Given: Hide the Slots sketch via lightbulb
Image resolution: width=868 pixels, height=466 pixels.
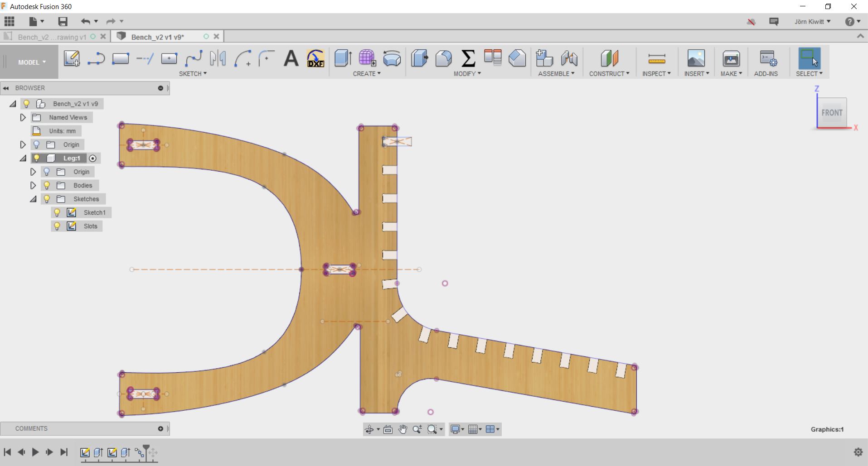Looking at the screenshot, I should click(x=57, y=226).
